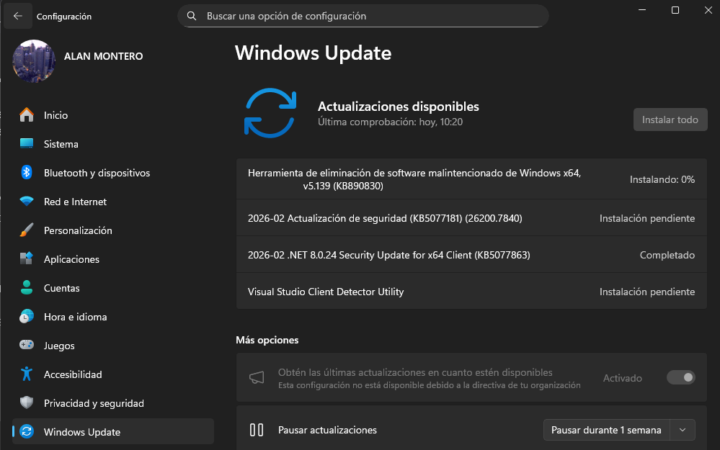The width and height of the screenshot is (720, 450).
Task: Navigate to Aplicaciones
Action: tap(113, 259)
